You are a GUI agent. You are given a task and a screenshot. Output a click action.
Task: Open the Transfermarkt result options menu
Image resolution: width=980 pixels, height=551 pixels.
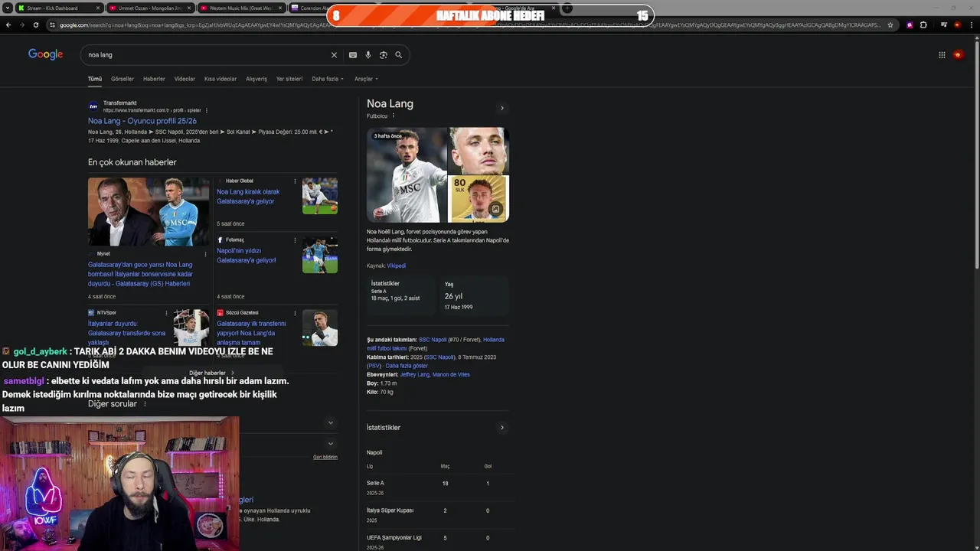coord(207,110)
